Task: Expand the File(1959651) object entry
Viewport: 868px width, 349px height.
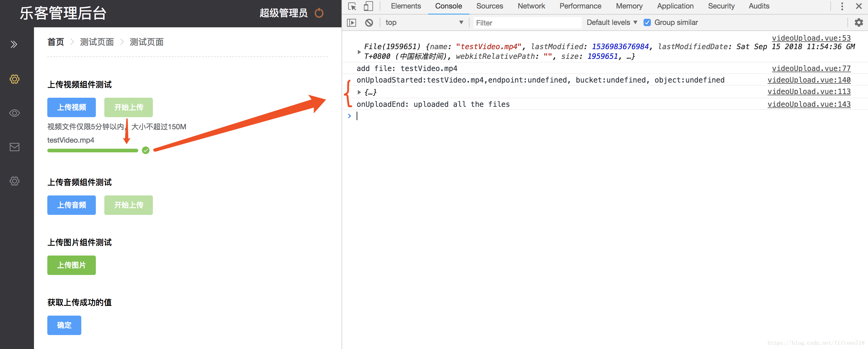Action: tap(359, 52)
